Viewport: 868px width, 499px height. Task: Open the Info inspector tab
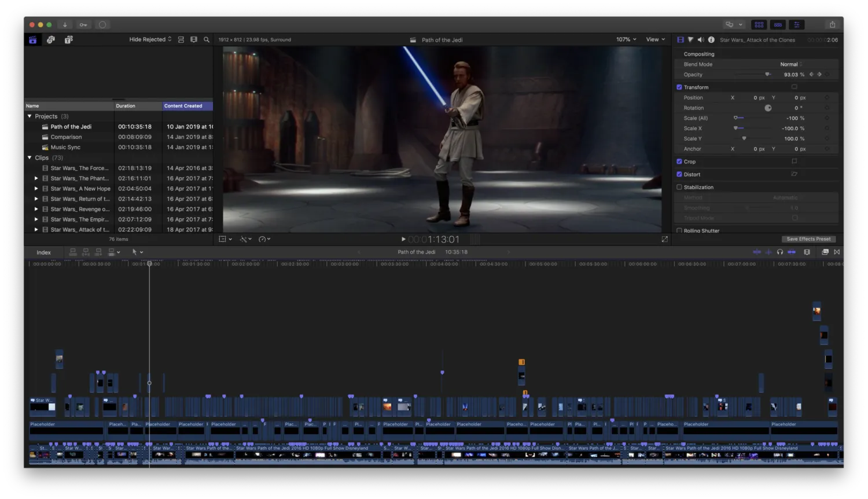(x=711, y=39)
